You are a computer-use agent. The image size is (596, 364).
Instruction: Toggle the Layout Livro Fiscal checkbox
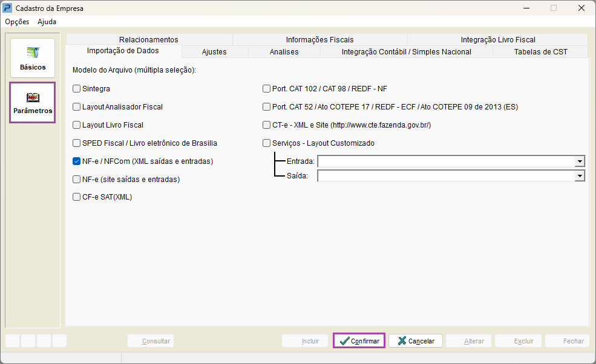[77, 125]
